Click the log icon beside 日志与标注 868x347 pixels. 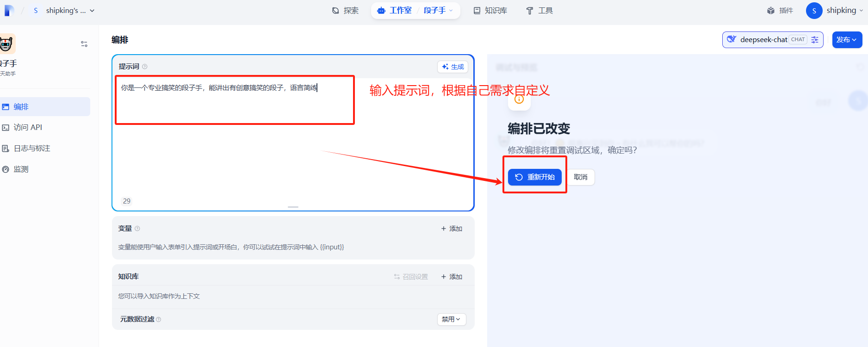tap(6, 149)
